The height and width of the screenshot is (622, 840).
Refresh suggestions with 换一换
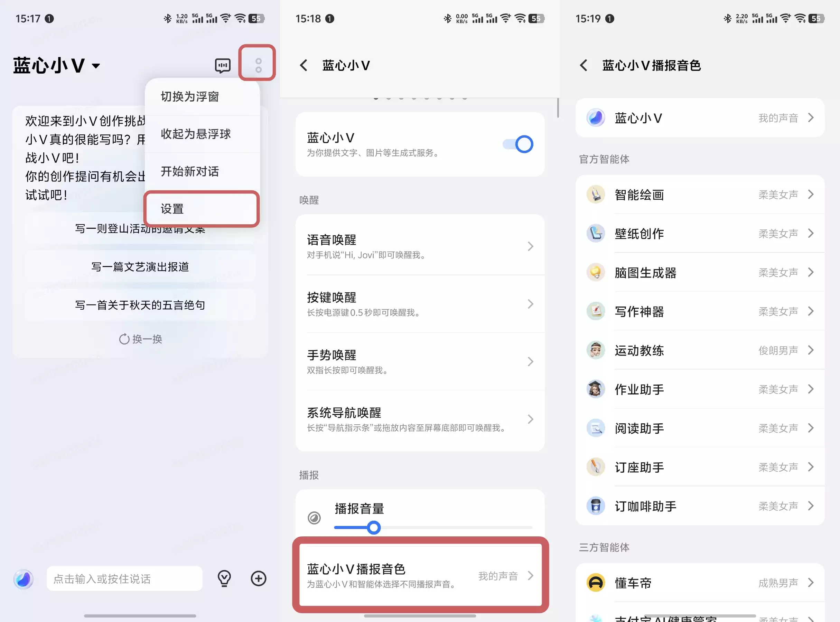(140, 339)
